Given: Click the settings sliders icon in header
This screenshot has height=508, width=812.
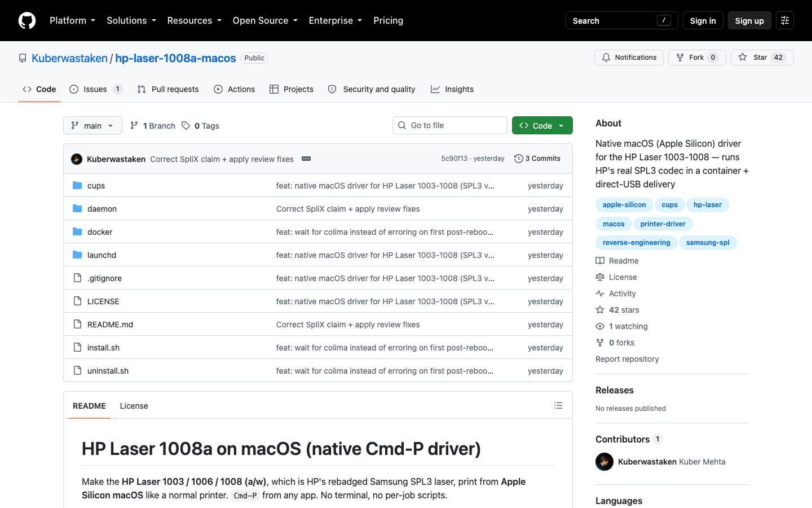Looking at the screenshot, I should [785, 20].
